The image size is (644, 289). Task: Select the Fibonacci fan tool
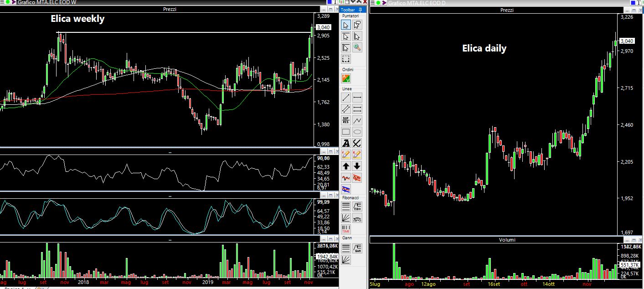point(346,218)
